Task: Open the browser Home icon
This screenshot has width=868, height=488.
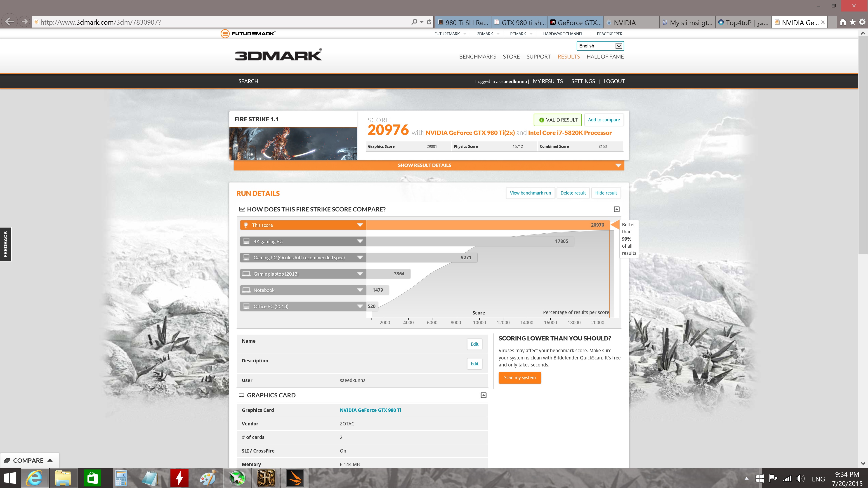Action: tap(843, 22)
